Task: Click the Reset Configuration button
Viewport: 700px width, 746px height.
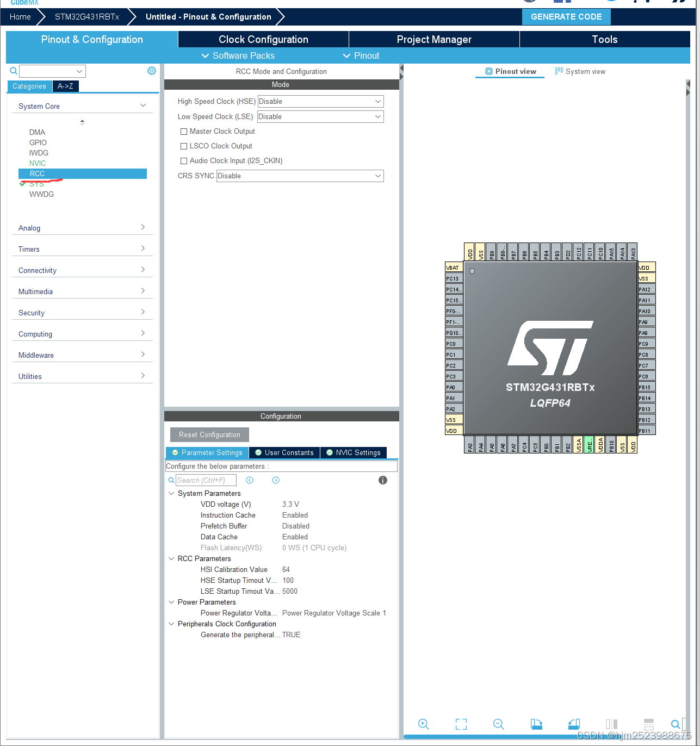Action: pyautogui.click(x=209, y=434)
